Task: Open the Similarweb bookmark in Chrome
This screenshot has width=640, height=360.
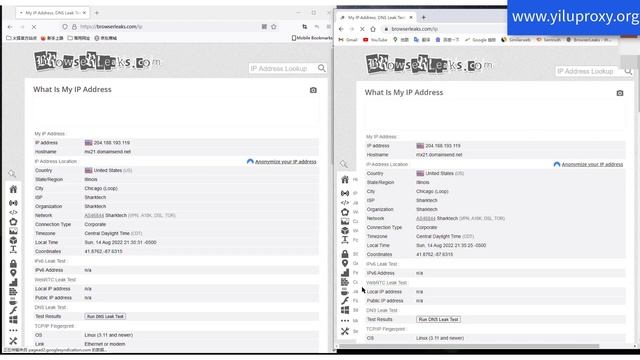Action: 516,40
